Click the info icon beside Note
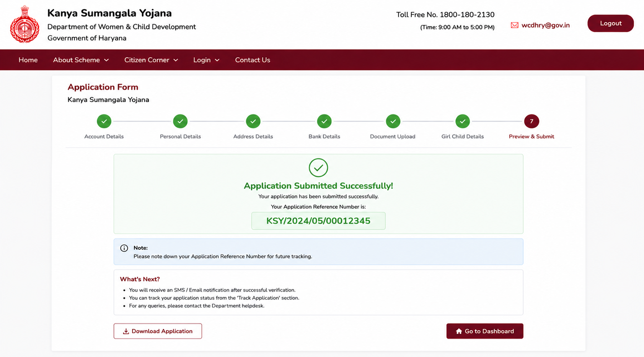This screenshot has width=644, height=357. tap(124, 248)
